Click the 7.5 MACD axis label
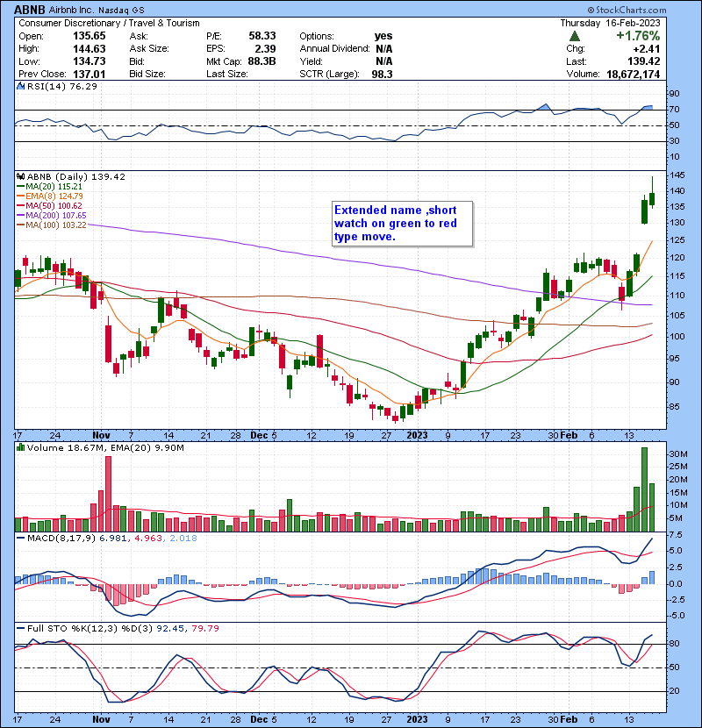Image resolution: width=702 pixels, height=728 pixels. (676, 535)
